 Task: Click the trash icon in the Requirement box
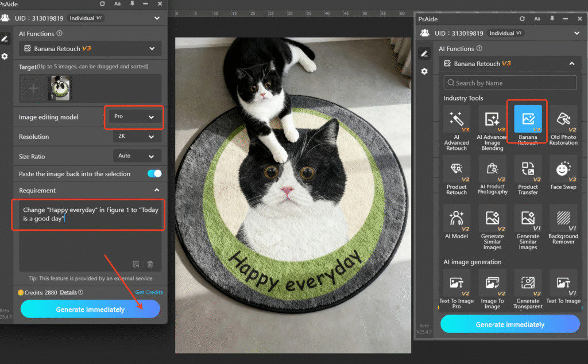150,264
